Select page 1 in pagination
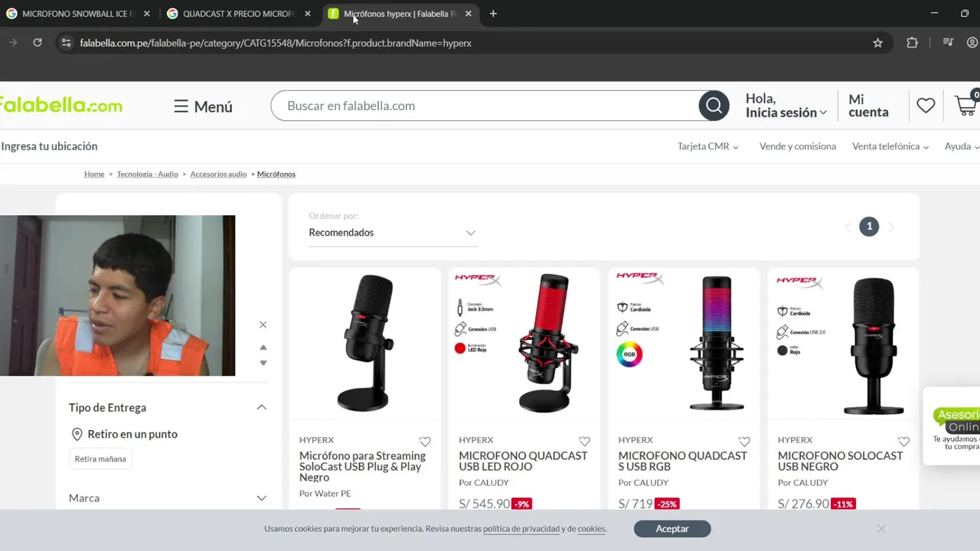The width and height of the screenshot is (980, 551). click(869, 227)
